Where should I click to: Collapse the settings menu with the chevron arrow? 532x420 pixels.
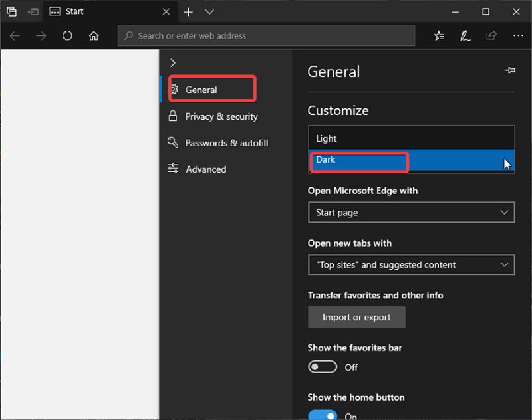[x=173, y=62]
